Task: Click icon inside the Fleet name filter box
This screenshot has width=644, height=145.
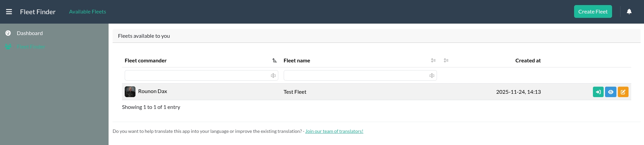Action: point(432,76)
